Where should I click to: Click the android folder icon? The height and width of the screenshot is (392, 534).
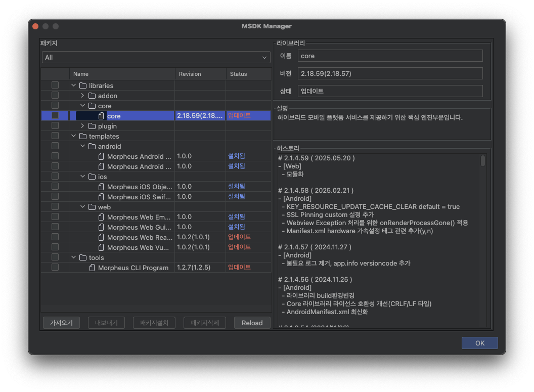point(92,146)
